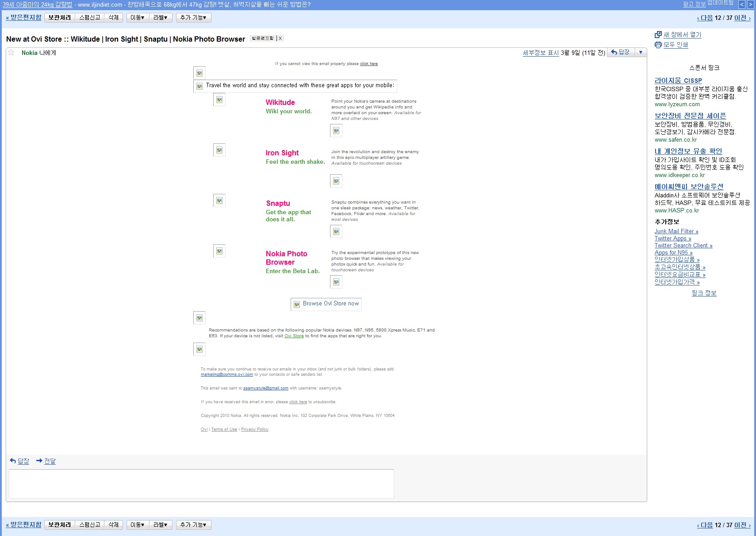The image size is (756, 536).
Task: Open the 라이지움 CISSP sponsored link
Action: (x=678, y=81)
